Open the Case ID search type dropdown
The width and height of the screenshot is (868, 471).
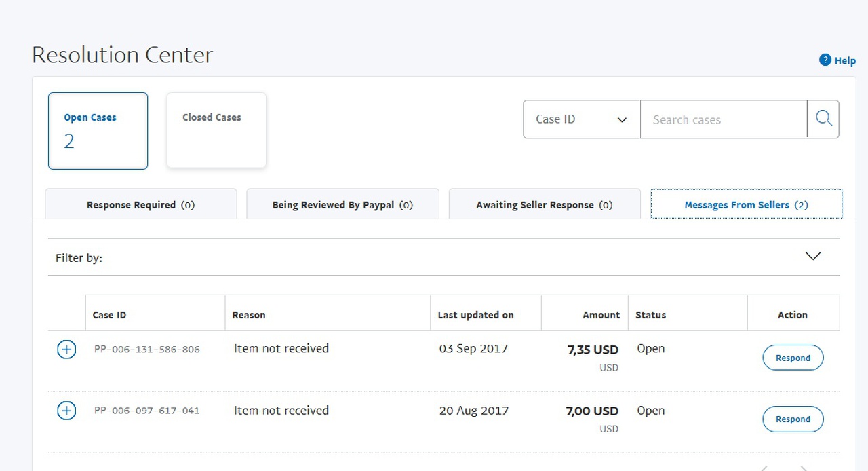(x=582, y=119)
